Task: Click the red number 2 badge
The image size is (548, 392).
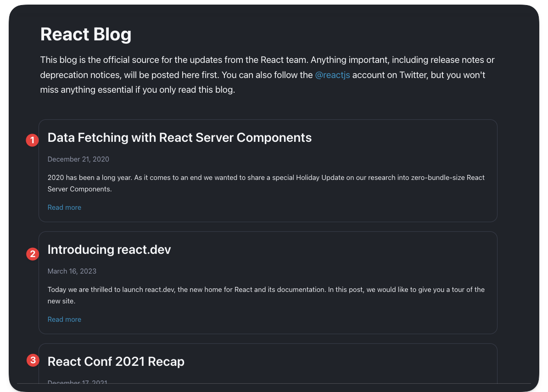Action: pos(32,254)
